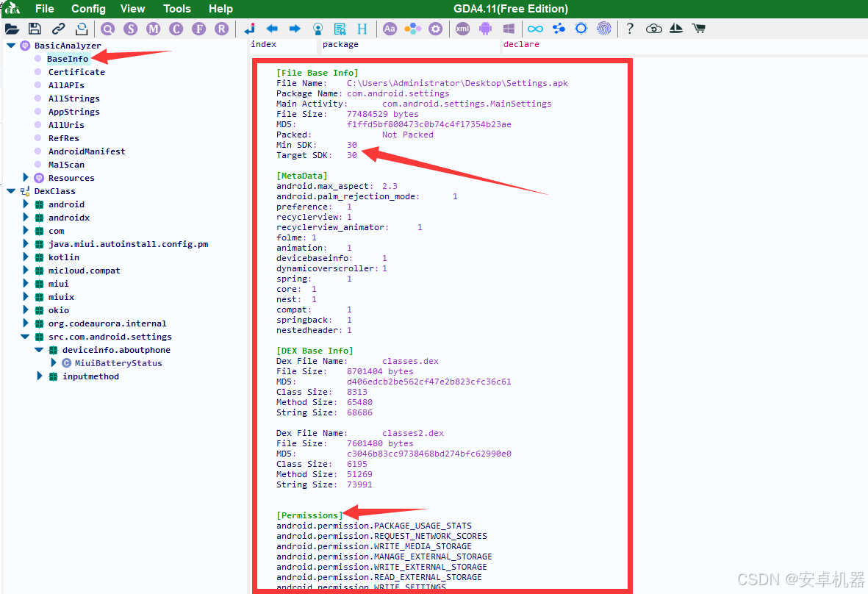Click the package column header
868x594 pixels.
340,44
